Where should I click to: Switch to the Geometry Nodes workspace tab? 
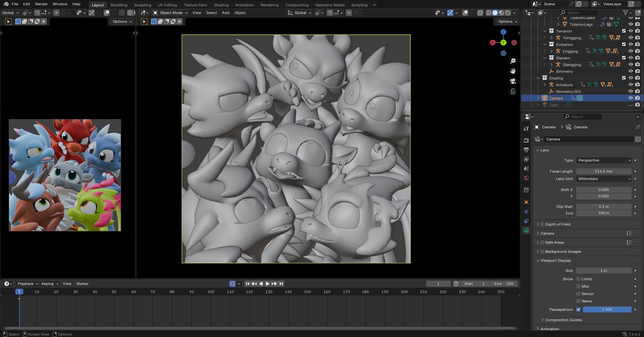[x=330, y=5]
